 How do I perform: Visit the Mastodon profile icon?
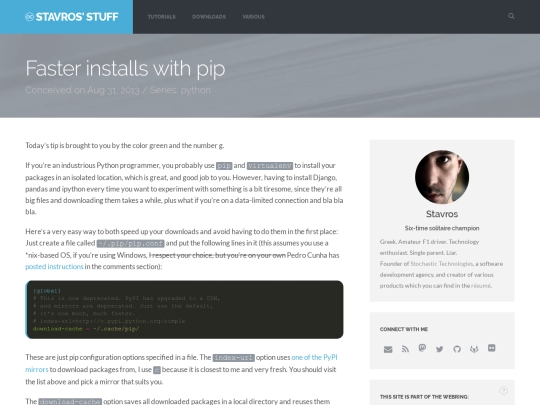click(x=422, y=348)
